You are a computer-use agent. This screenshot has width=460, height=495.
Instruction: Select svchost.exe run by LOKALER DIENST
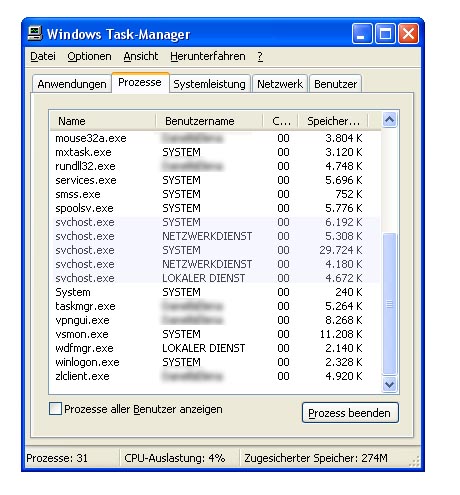pyautogui.click(x=215, y=278)
